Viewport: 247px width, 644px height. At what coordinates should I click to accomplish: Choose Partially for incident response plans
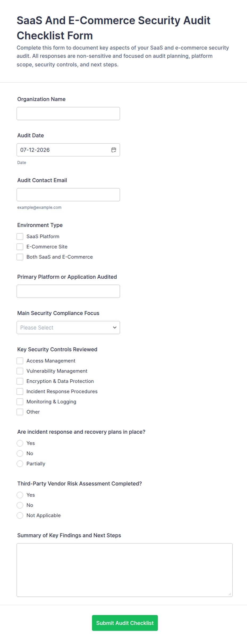pyautogui.click(x=20, y=464)
